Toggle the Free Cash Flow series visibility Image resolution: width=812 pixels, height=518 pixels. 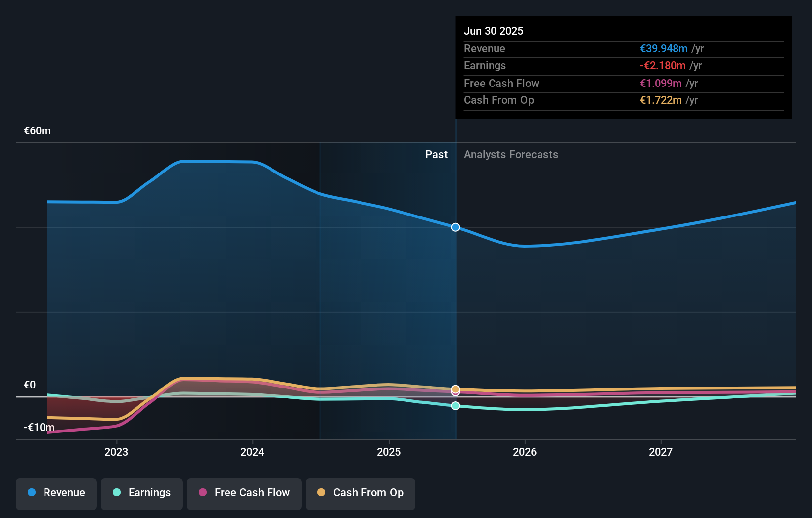(244, 494)
